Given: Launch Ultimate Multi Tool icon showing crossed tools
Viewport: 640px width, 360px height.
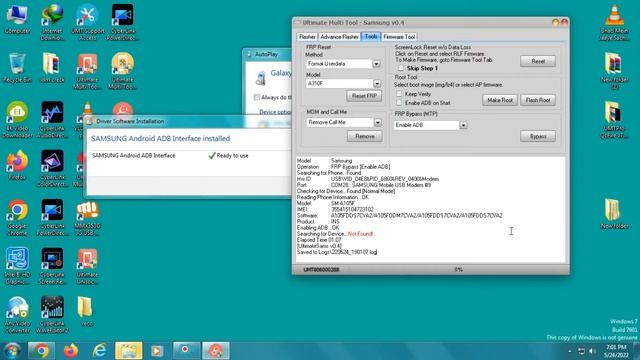Looking at the screenshot, I should pyautogui.click(x=122, y=71).
